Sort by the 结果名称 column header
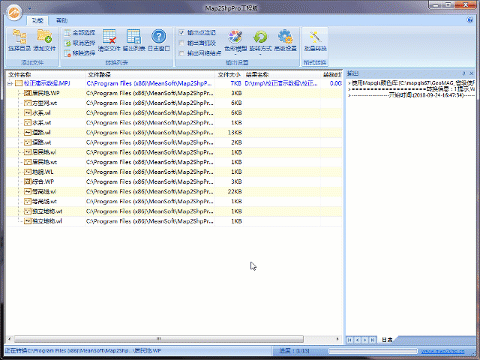Viewport: 480px width, 360px height. [x=282, y=74]
